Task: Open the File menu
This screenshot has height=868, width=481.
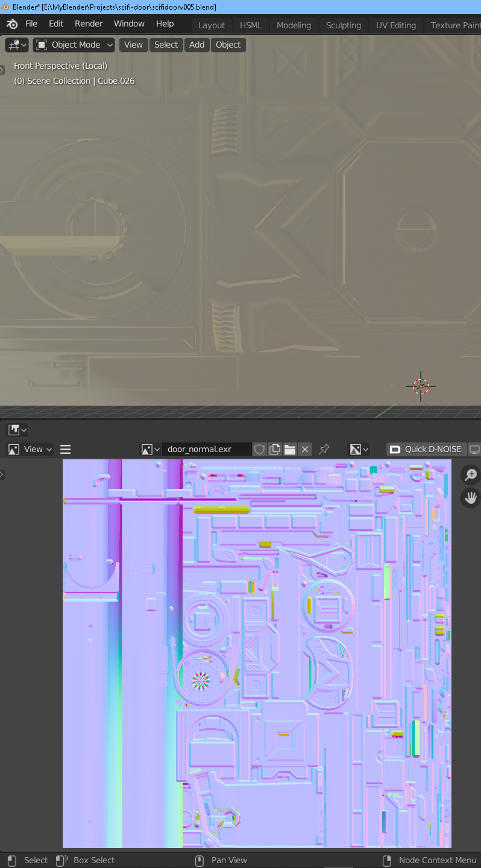Action: pos(31,24)
